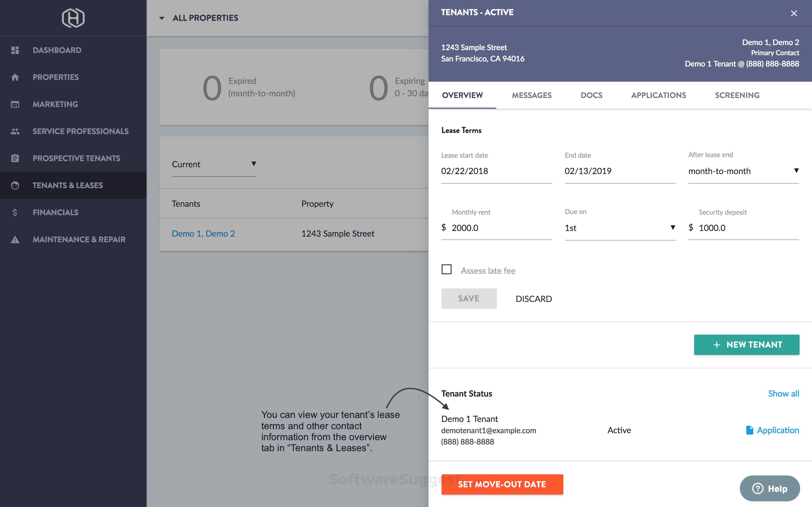Click the Service Professionals people icon
812x507 pixels.
click(15, 132)
